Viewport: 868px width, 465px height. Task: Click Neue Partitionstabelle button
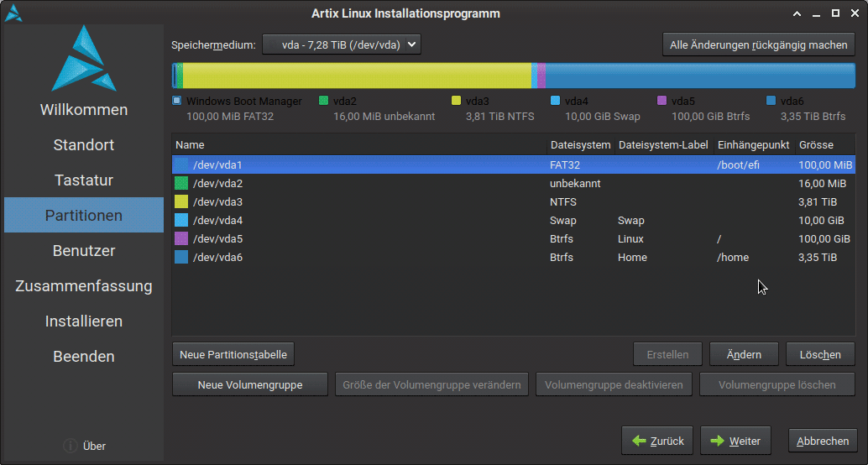pos(233,354)
